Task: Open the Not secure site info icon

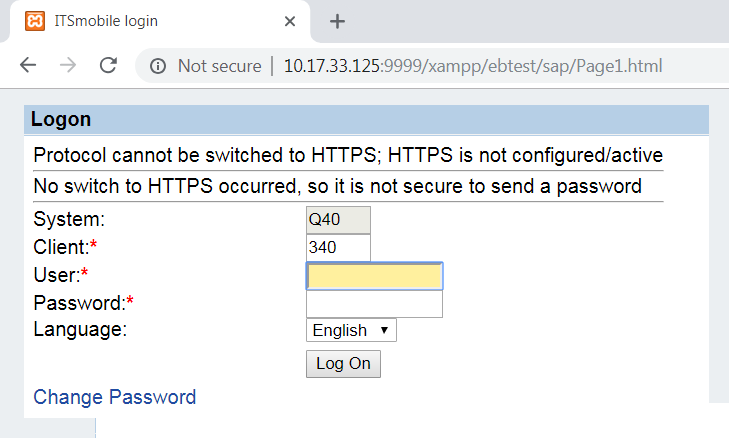Action: click(x=157, y=66)
